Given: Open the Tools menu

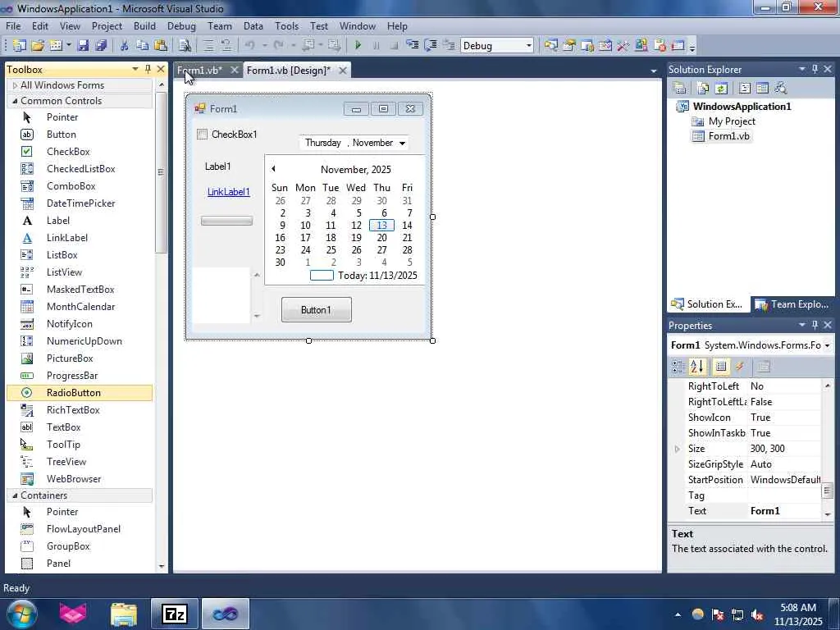Looking at the screenshot, I should pyautogui.click(x=286, y=25).
